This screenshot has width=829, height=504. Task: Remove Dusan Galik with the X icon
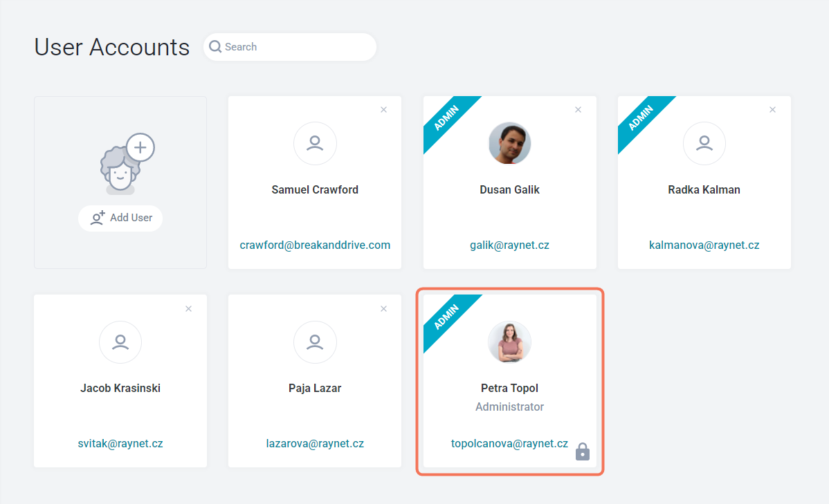(579, 110)
